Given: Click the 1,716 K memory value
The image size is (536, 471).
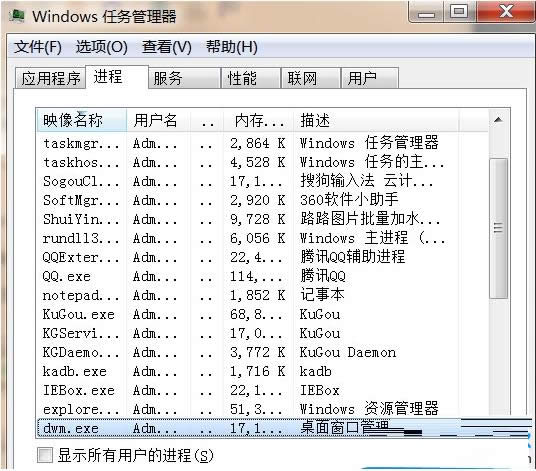Looking at the screenshot, I should click(258, 372).
